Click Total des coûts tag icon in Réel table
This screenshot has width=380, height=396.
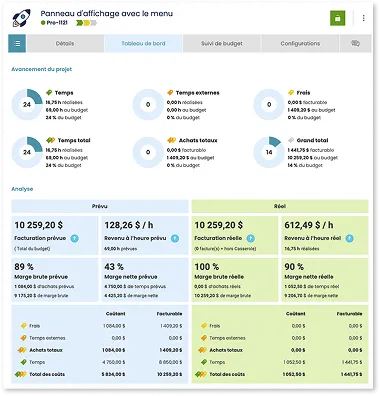point(201,374)
